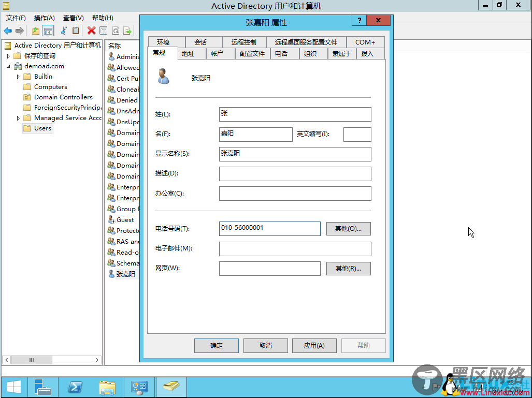Go up one level folder icon
The image size is (532, 398).
36,31
